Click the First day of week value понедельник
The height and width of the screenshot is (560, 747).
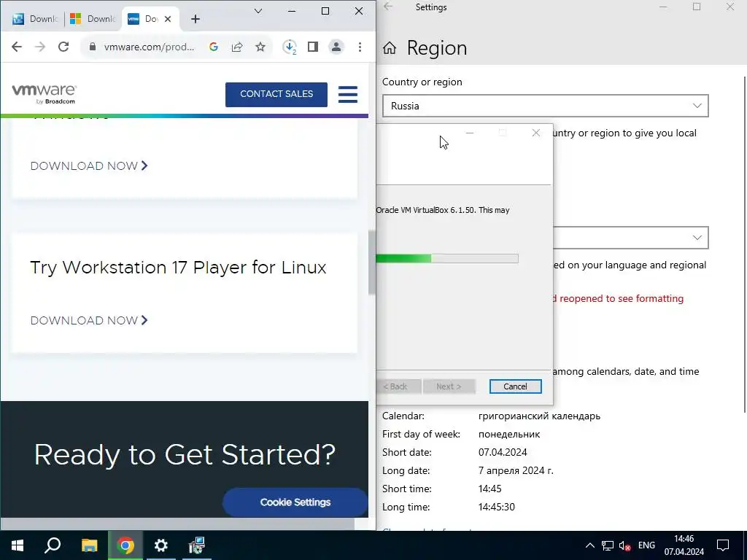point(509,435)
